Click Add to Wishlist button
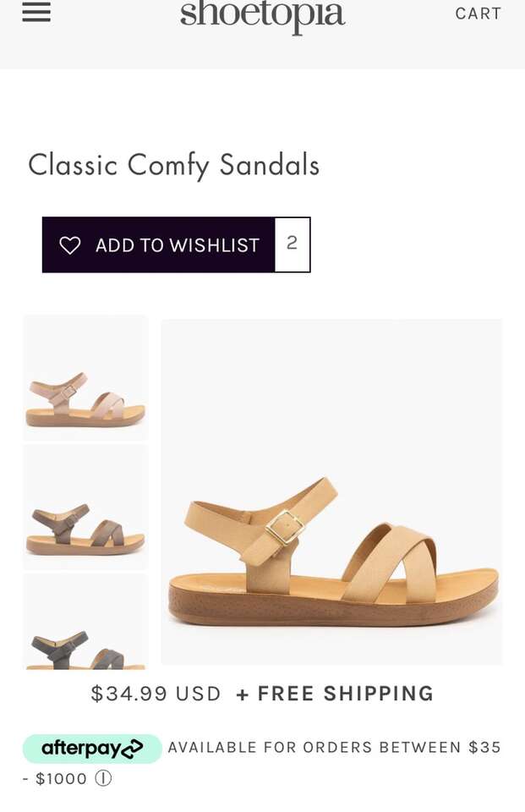The image size is (525, 812). [x=158, y=245]
